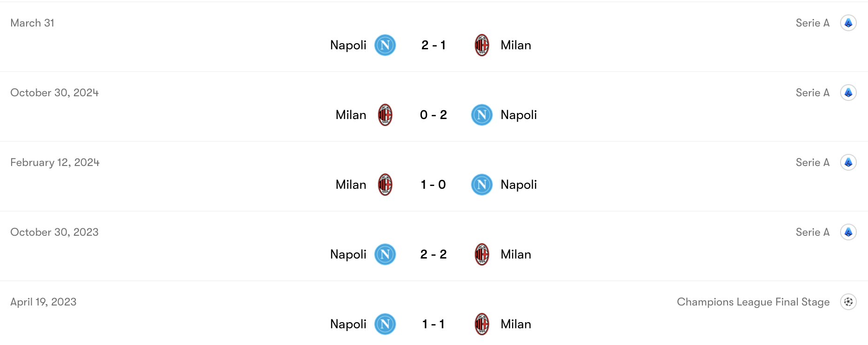Open the 2-1 score of the March 31 match
This screenshot has width=868, height=345.
[x=433, y=45]
